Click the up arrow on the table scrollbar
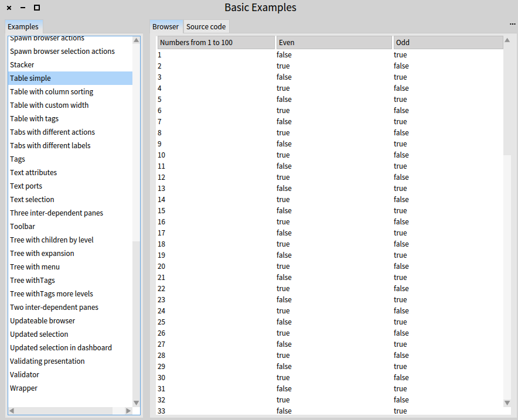Viewport: 518px width, 420px height. 507,39
